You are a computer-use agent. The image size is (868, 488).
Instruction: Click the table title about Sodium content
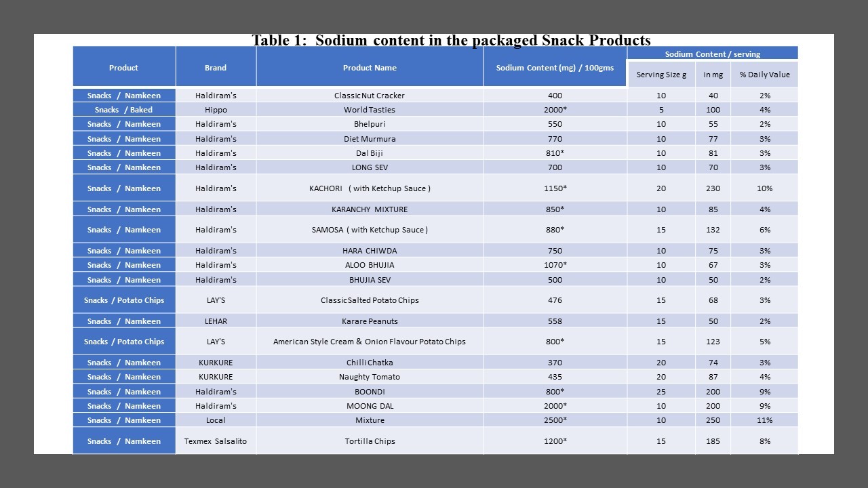[x=451, y=40]
